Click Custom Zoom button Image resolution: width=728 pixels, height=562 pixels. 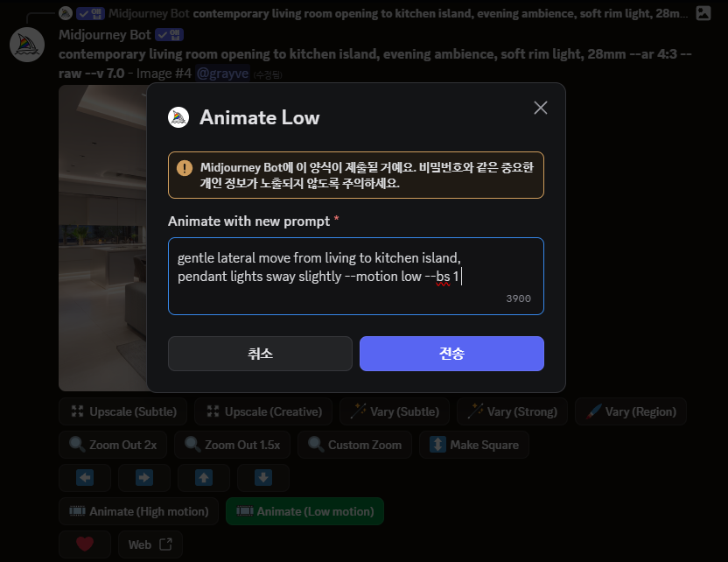[354, 445]
